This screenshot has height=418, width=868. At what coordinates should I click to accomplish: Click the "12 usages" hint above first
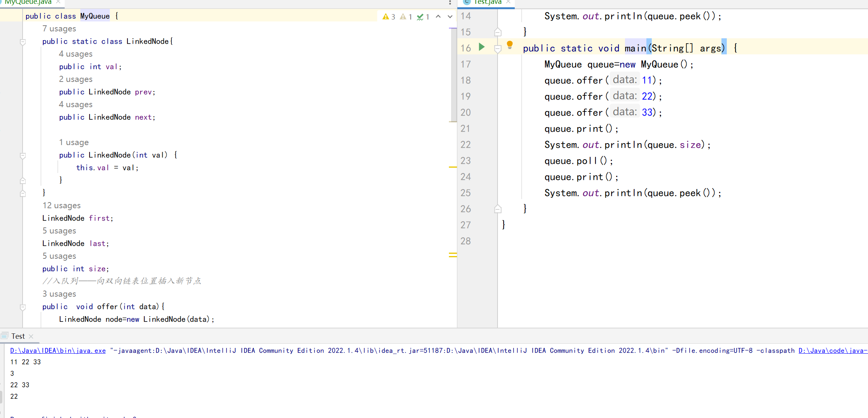(61, 206)
